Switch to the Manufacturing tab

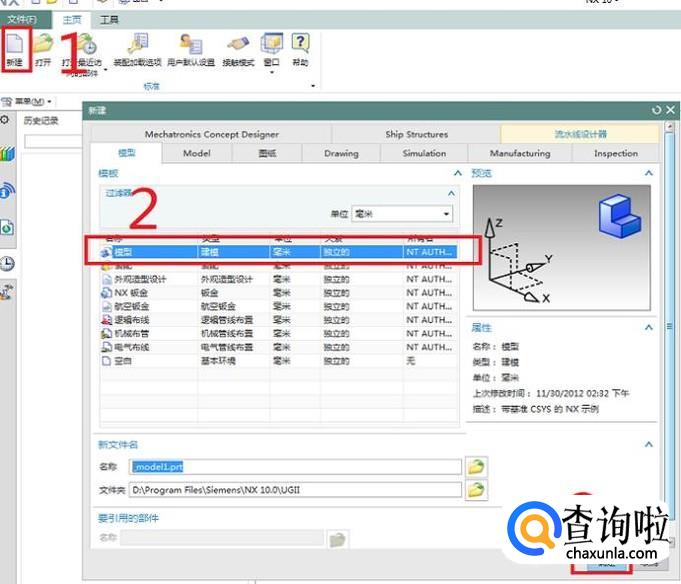[519, 153]
